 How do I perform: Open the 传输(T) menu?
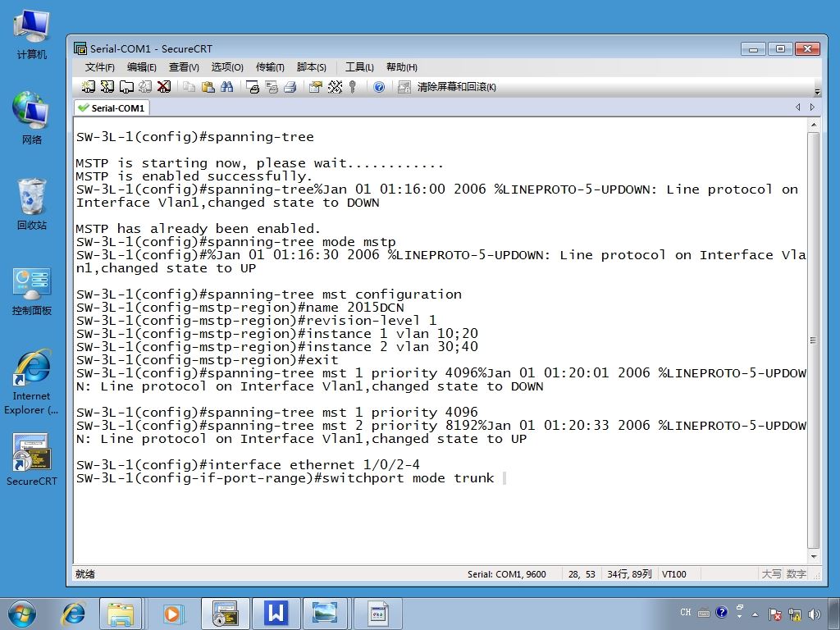270,67
